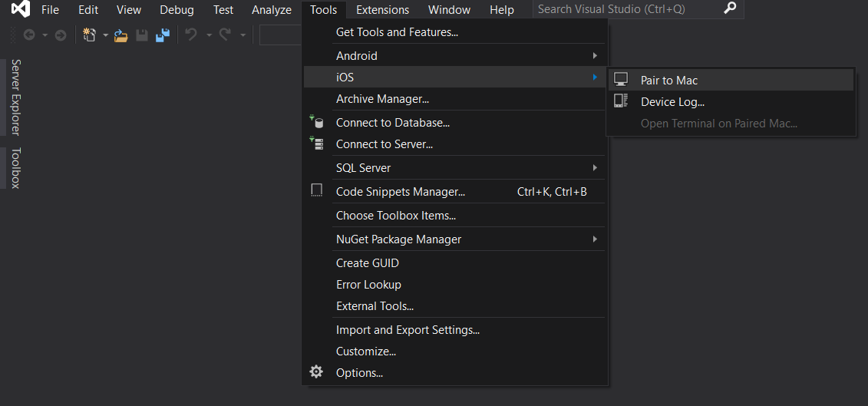868x406 pixels.
Task: Click the Visual Studio logo icon
Action: 21,9
